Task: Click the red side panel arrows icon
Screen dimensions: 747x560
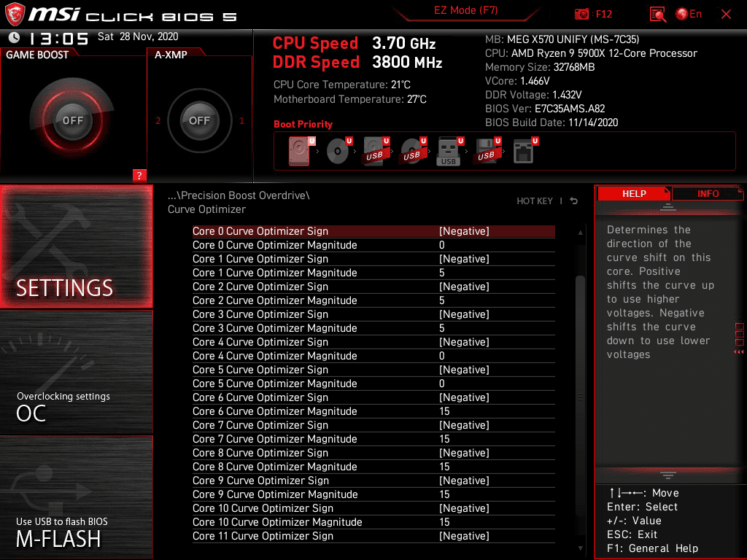Action: click(x=739, y=352)
